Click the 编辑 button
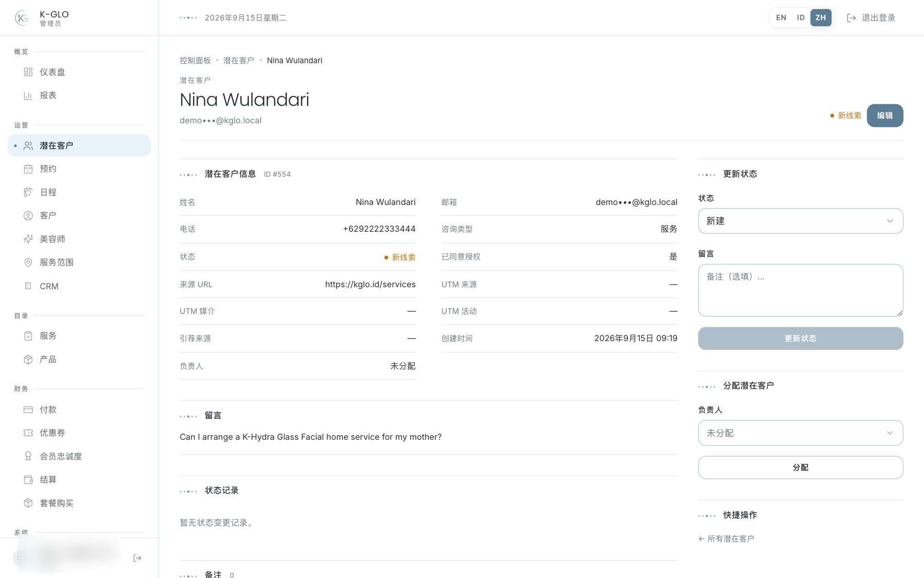Viewport: 924px width, 578px height. pyautogui.click(x=885, y=116)
